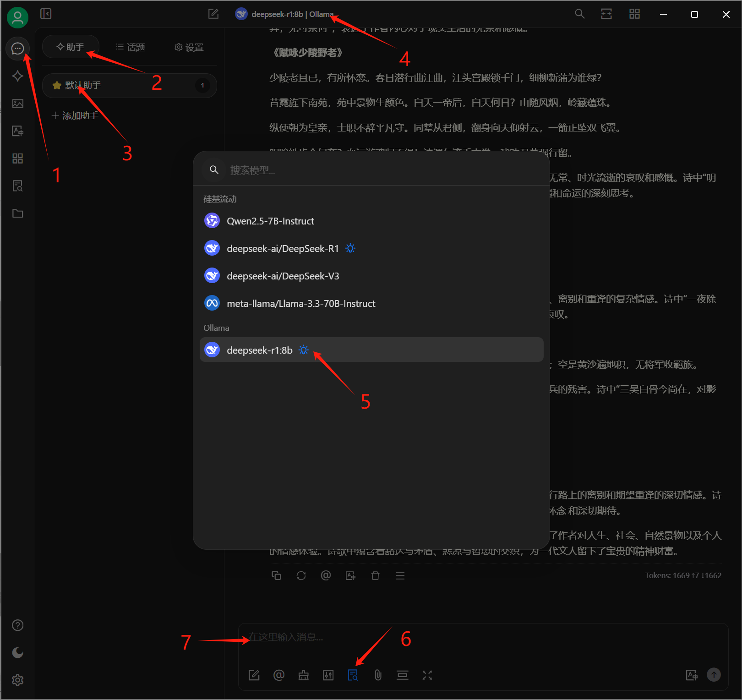Clear messages with the broom icon
The height and width of the screenshot is (700, 742).
point(304,675)
